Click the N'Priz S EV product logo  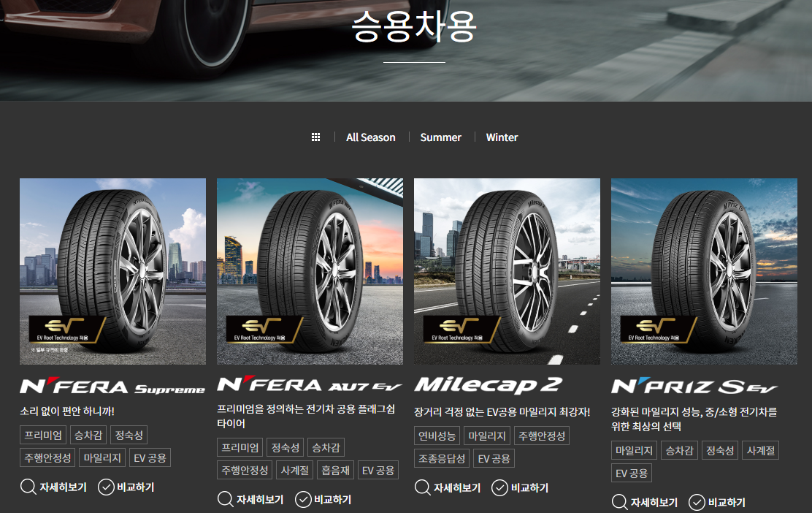pyautogui.click(x=694, y=386)
